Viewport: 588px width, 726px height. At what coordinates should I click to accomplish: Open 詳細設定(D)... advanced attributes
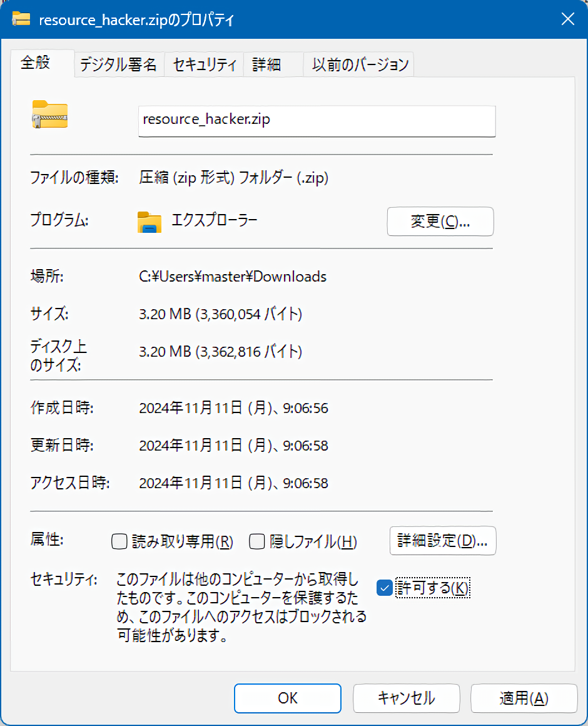click(443, 541)
